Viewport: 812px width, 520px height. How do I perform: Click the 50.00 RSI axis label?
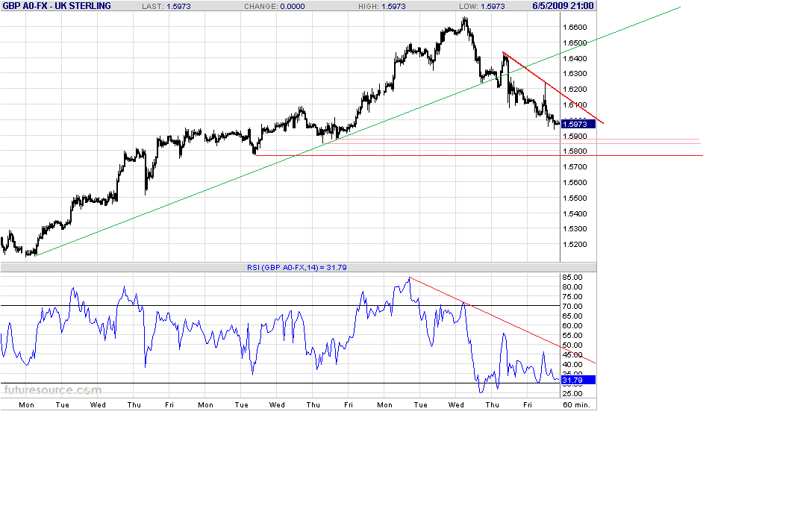pyautogui.click(x=572, y=345)
